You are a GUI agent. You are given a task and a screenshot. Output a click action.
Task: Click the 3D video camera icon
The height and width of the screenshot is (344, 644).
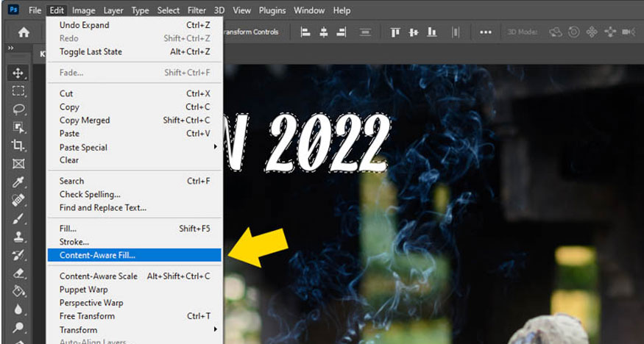(629, 32)
